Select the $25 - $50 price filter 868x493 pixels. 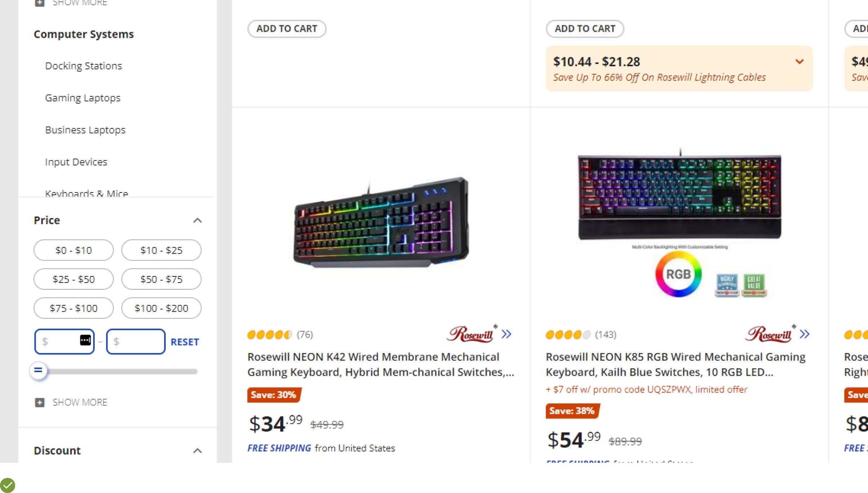coord(73,279)
